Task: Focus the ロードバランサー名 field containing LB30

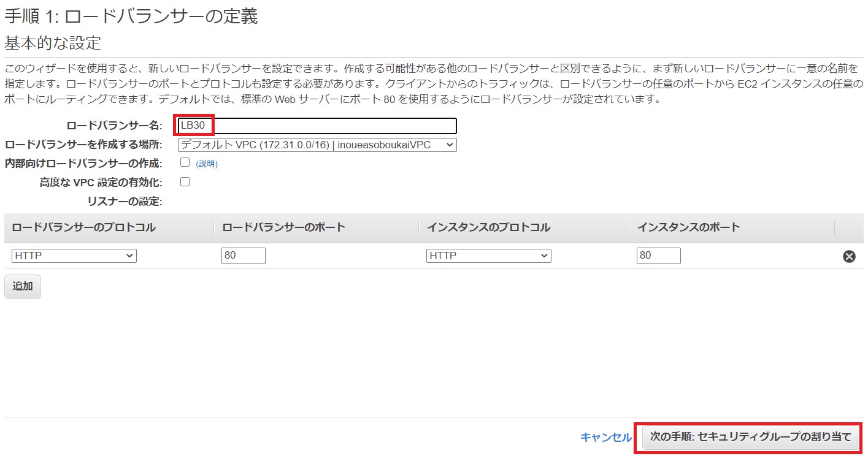Action: tap(317, 126)
